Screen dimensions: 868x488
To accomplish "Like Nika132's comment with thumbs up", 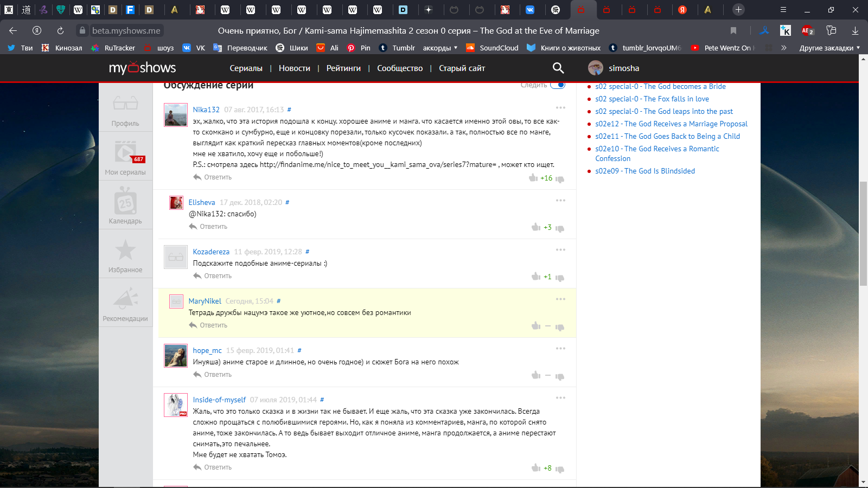I will click(533, 178).
